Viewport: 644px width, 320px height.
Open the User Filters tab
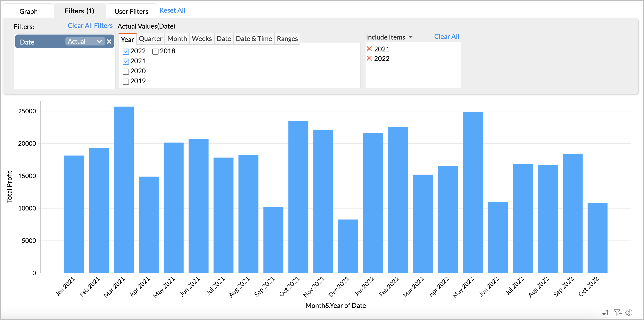coord(131,11)
